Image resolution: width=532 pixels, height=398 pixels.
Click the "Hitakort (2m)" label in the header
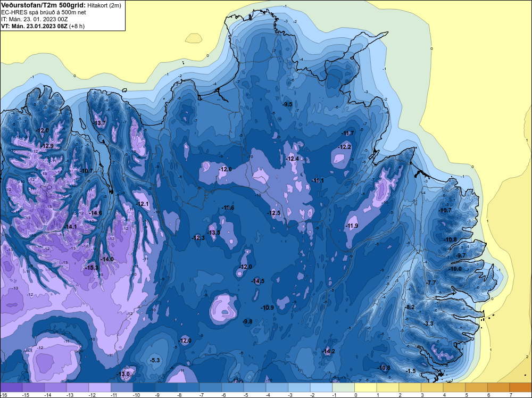point(104,5)
